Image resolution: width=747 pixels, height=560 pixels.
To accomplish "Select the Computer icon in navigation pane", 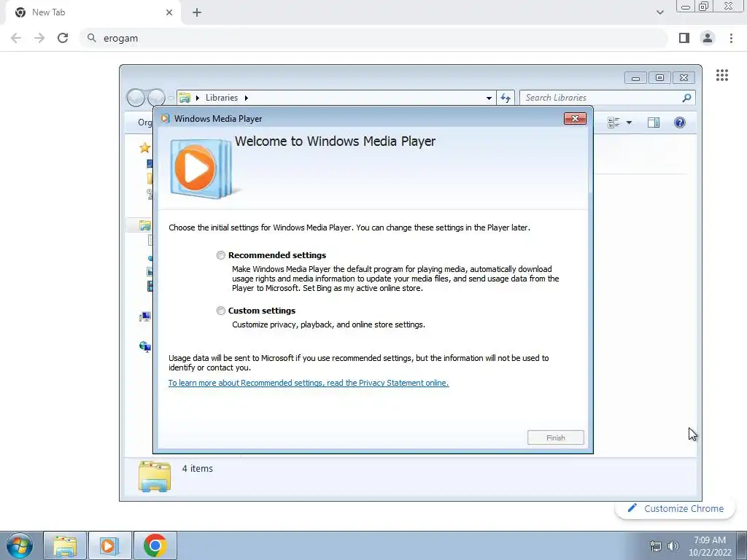I will pyautogui.click(x=145, y=316).
